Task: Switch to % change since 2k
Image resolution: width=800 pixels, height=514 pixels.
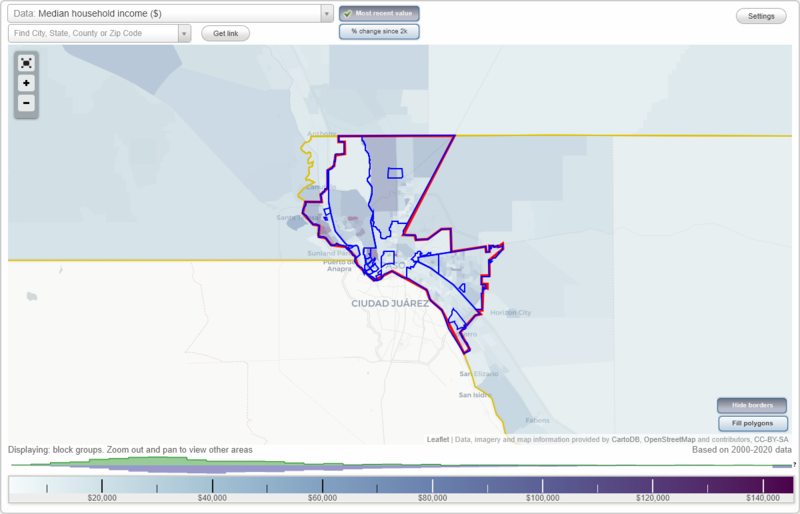Action: click(x=379, y=32)
